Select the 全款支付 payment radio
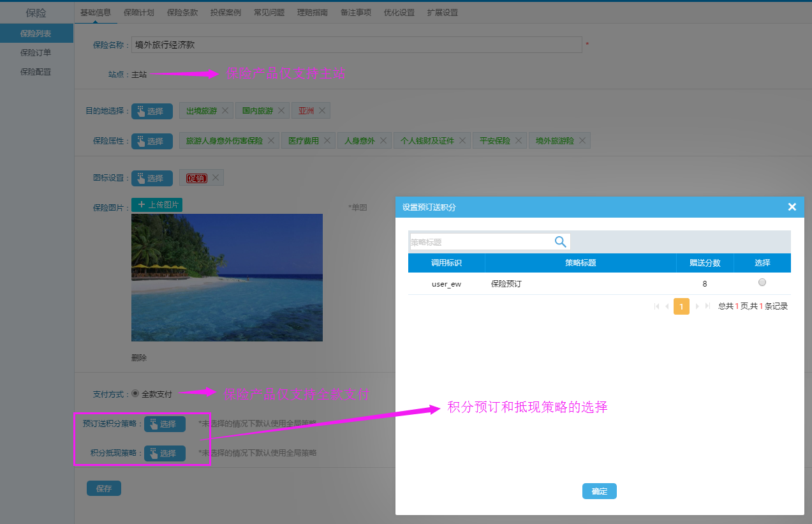Screen dimensions: 812x524 pos(135,394)
